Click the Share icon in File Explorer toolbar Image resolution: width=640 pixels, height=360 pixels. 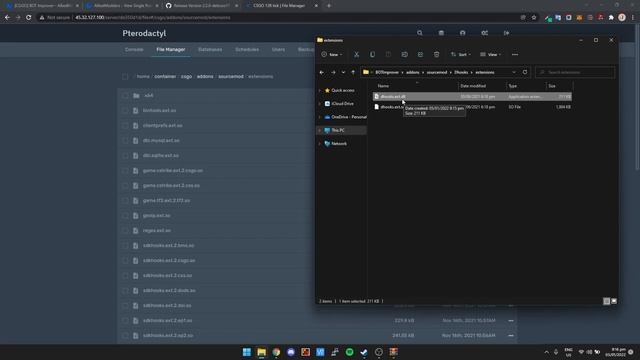pyautogui.click(x=420, y=54)
